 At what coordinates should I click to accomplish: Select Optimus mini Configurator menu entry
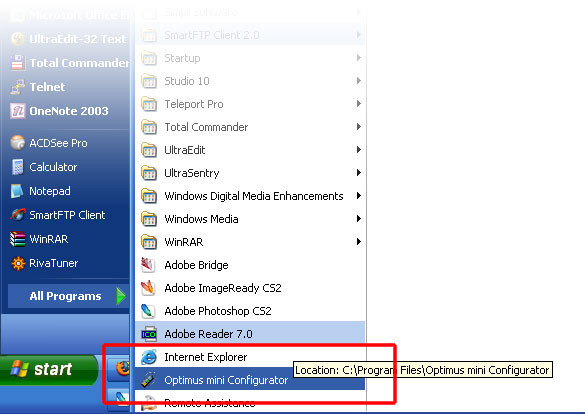click(250, 380)
